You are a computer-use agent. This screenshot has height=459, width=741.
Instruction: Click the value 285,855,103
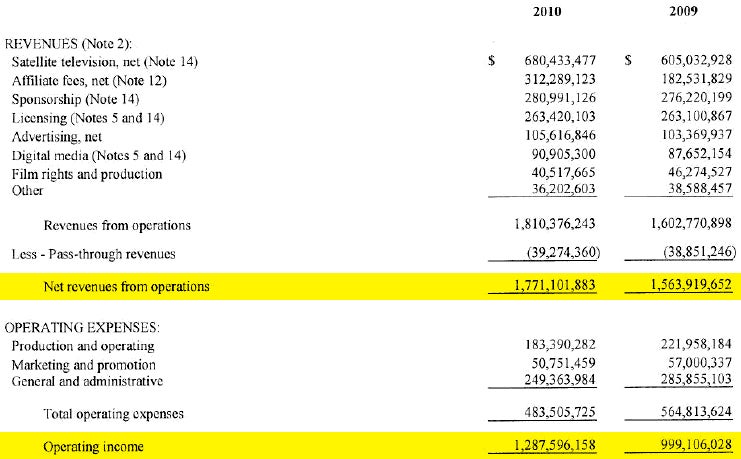coord(696,379)
